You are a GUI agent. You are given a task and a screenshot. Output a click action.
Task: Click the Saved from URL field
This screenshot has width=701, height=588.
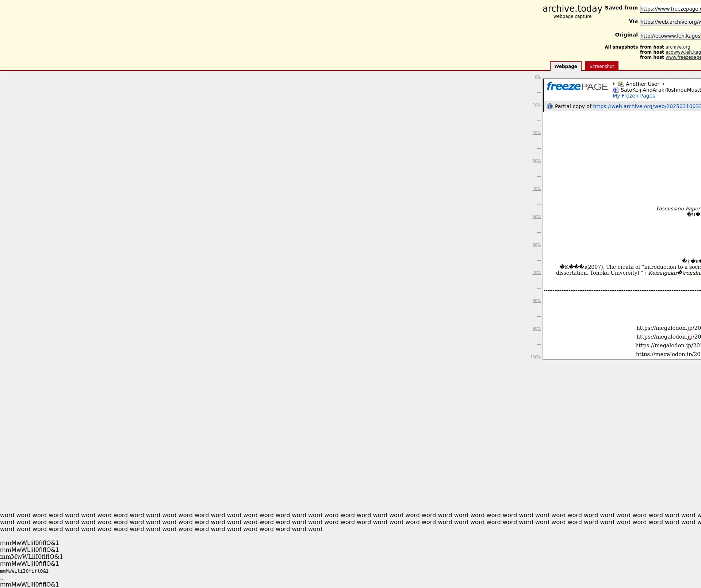pyautogui.click(x=670, y=9)
